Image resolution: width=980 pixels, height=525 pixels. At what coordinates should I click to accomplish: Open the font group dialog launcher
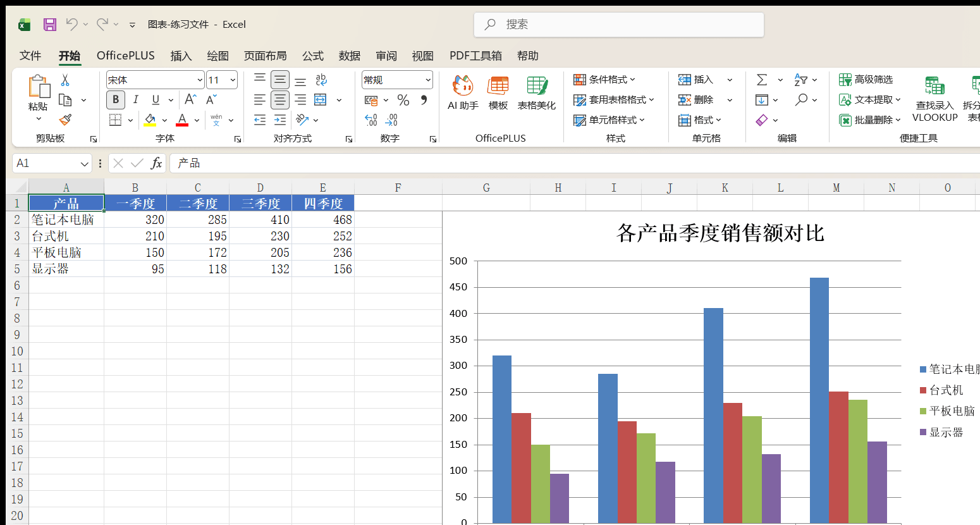coord(238,139)
